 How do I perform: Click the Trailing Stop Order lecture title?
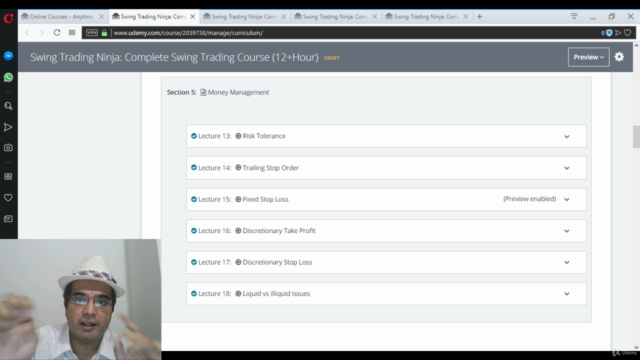click(271, 168)
